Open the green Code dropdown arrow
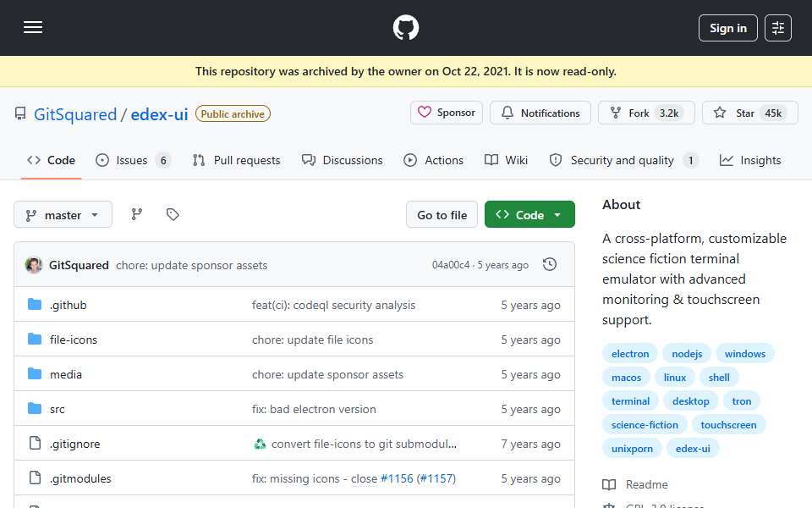 pyautogui.click(x=557, y=214)
